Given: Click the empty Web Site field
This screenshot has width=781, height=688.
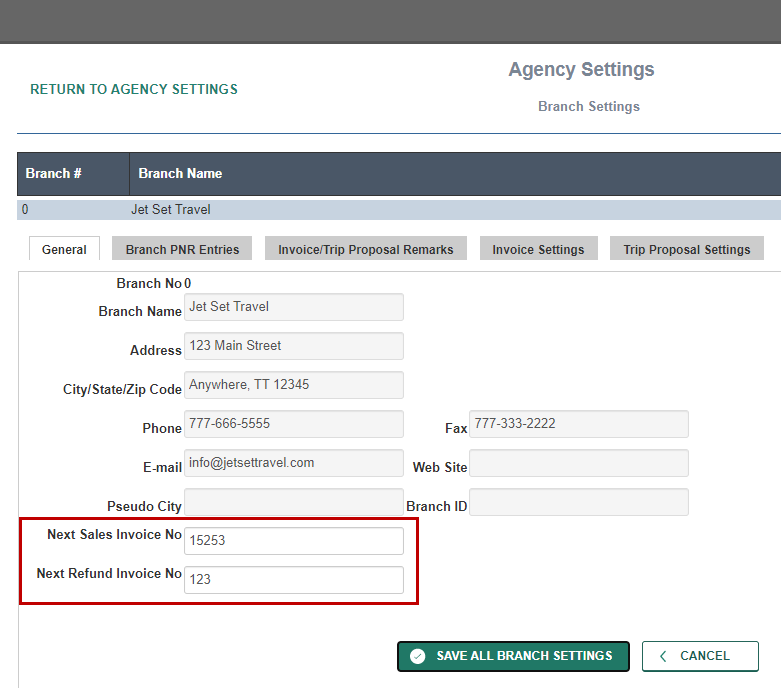Looking at the screenshot, I should click(579, 463).
